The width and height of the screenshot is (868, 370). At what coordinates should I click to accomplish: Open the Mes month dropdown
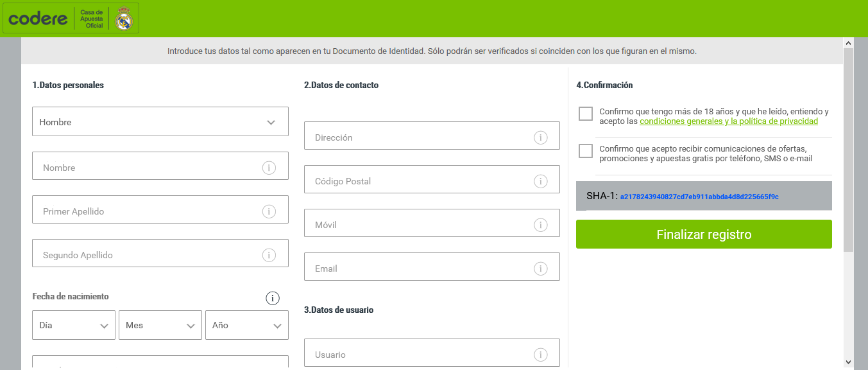(x=160, y=325)
